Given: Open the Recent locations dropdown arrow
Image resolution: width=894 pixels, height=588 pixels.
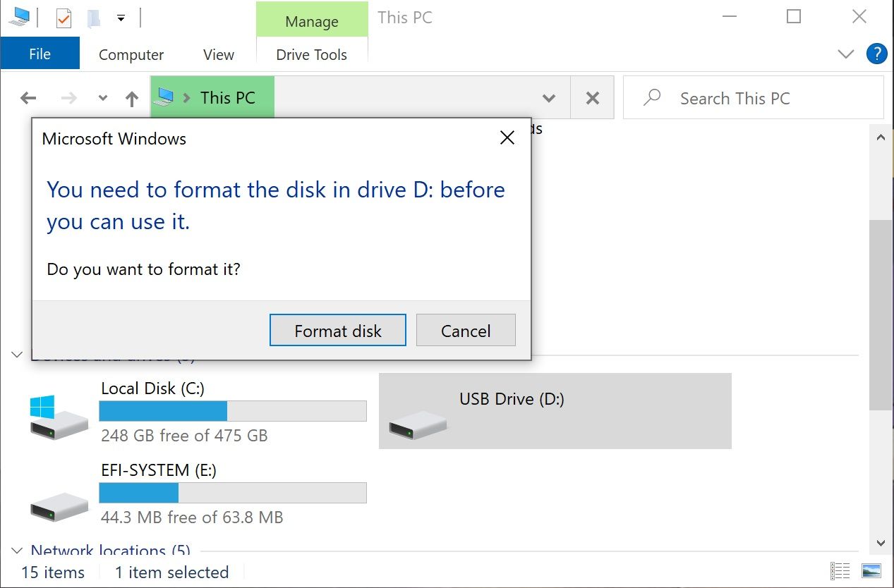Looking at the screenshot, I should [103, 98].
